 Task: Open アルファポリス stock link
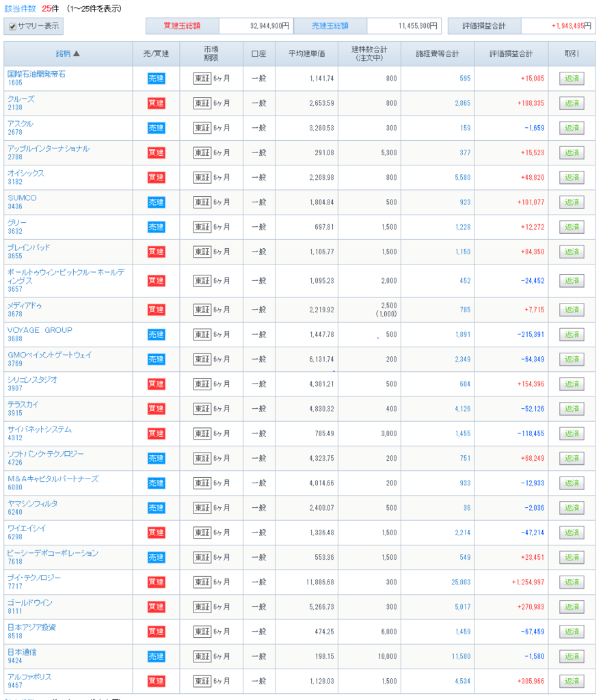[29, 677]
